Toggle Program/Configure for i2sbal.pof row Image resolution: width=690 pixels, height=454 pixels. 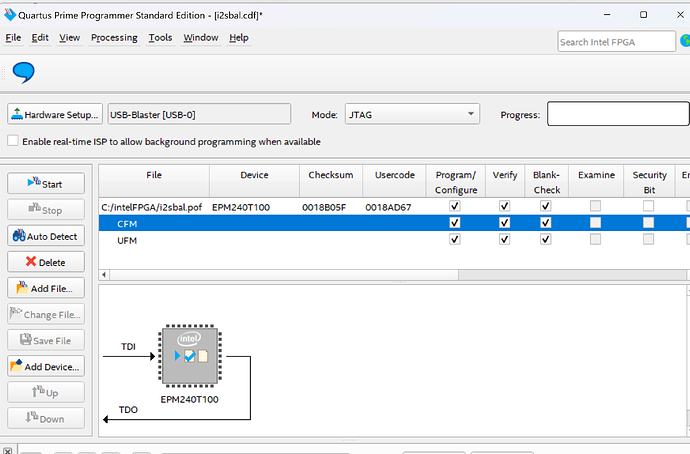[x=455, y=206]
